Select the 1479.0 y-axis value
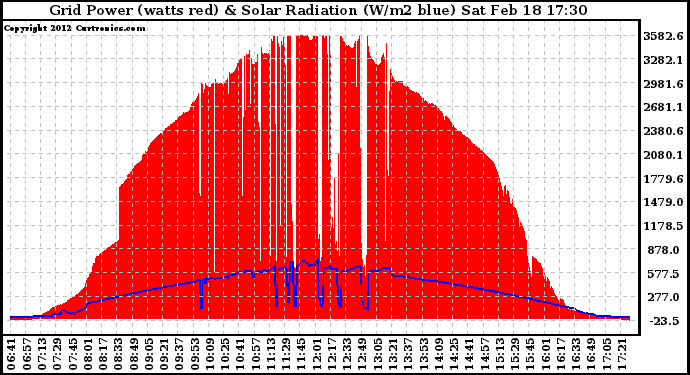 tap(663, 202)
